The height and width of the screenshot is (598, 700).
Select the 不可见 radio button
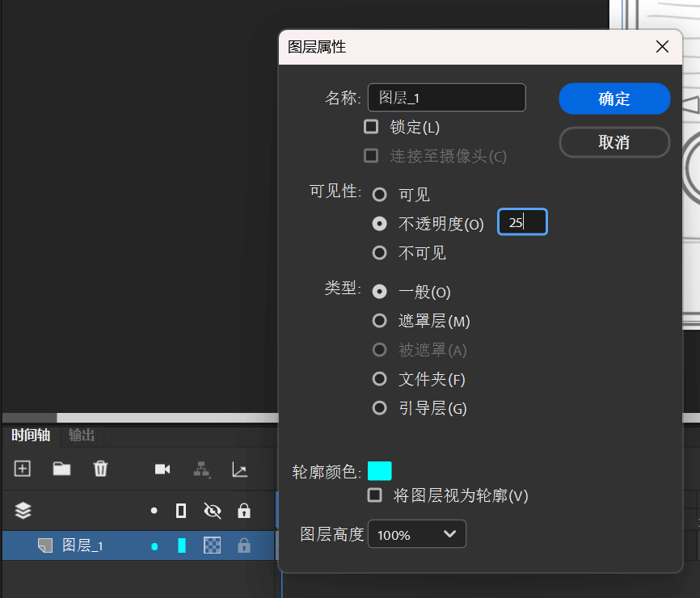[379, 253]
